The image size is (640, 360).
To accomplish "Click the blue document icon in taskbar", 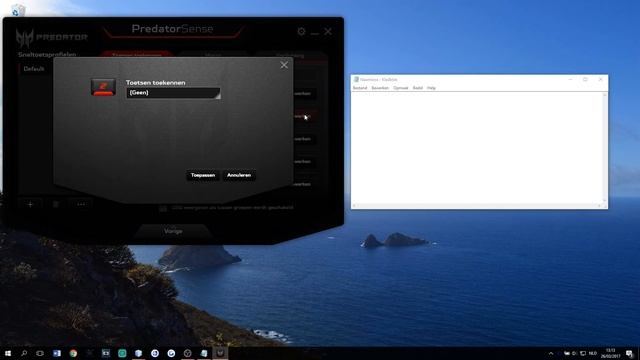I will [57, 353].
